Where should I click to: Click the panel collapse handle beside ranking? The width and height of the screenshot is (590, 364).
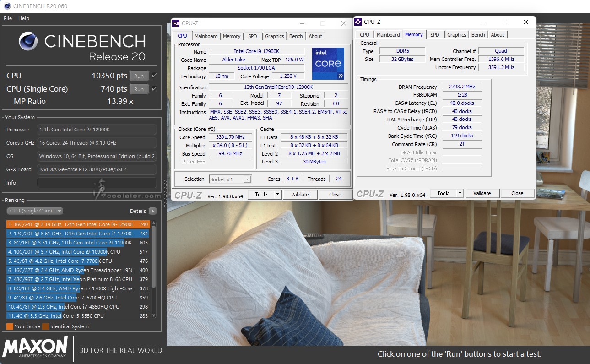tap(165, 193)
